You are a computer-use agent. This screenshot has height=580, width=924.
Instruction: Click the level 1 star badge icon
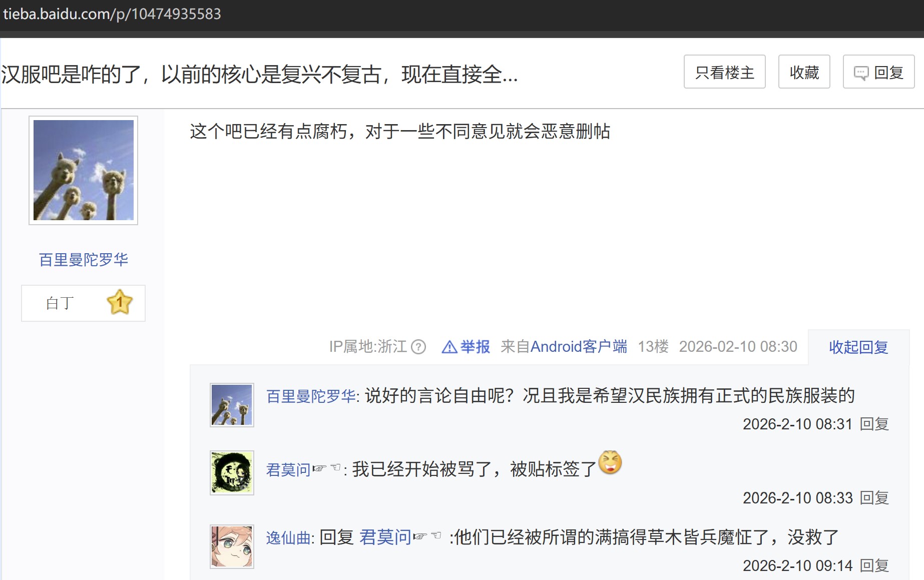(120, 302)
